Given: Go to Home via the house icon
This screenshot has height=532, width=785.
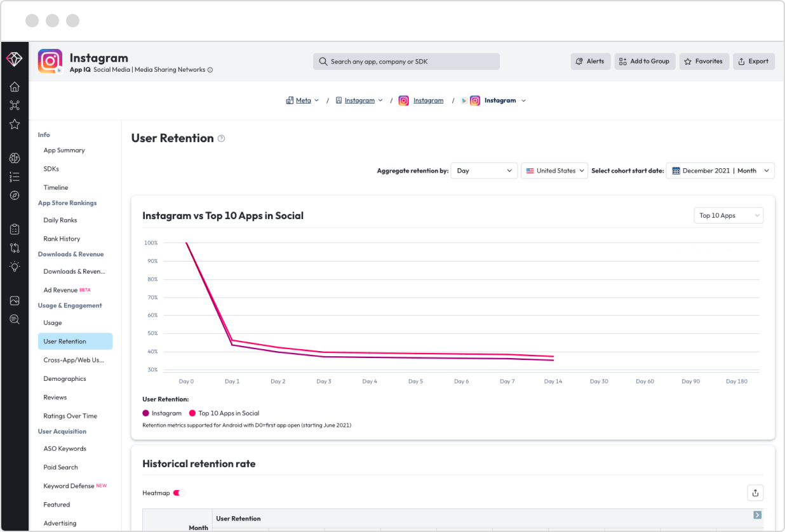Looking at the screenshot, I should point(15,87).
